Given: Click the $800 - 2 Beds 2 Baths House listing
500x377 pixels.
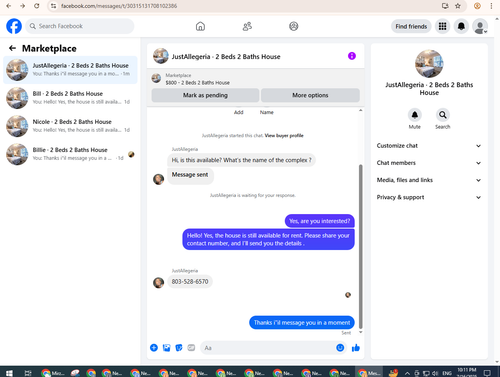Looking at the screenshot, I should [x=197, y=82].
